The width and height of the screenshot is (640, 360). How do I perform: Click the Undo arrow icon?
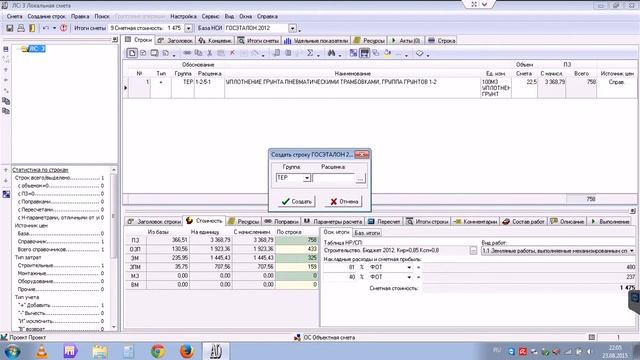(45, 28)
